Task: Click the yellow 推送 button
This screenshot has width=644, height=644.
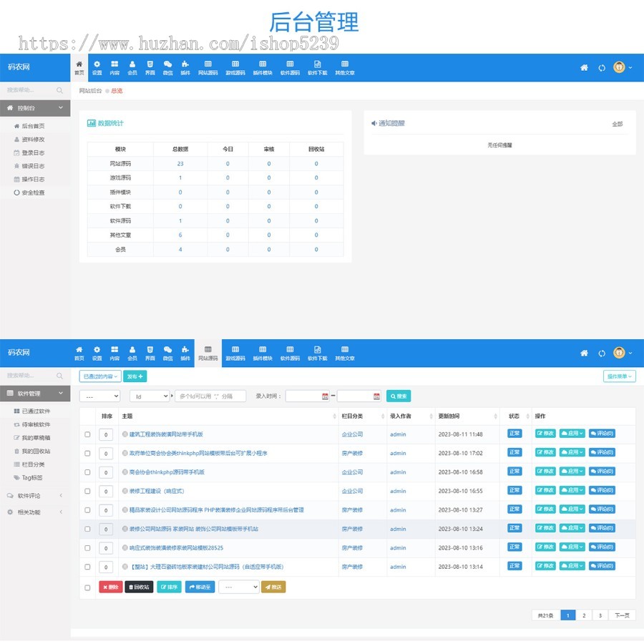Action: coord(273,587)
